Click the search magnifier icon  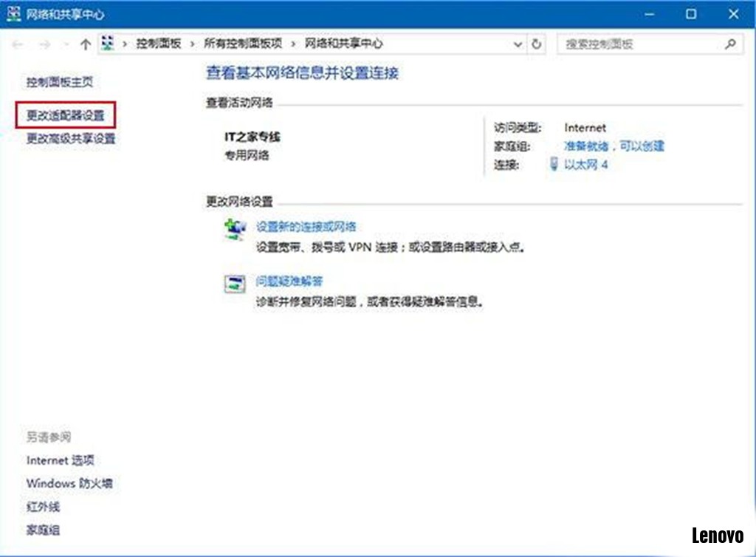point(730,44)
